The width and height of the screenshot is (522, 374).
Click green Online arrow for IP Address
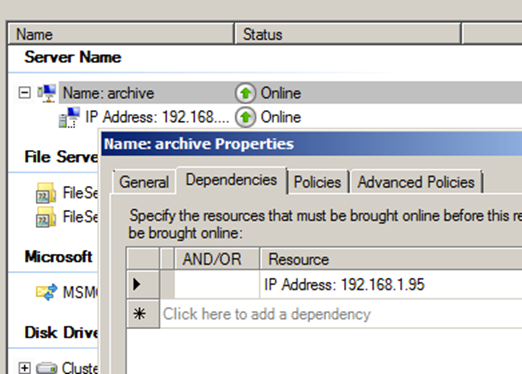[245, 117]
